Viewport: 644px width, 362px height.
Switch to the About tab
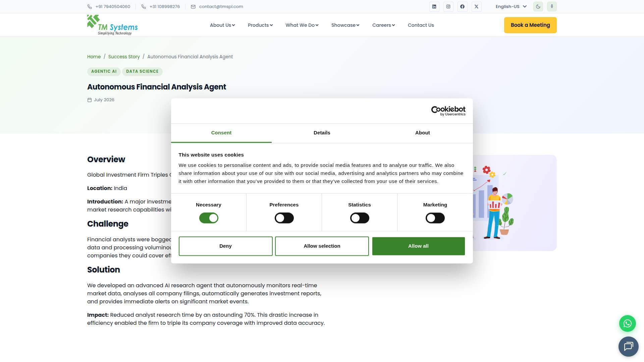coord(423,133)
